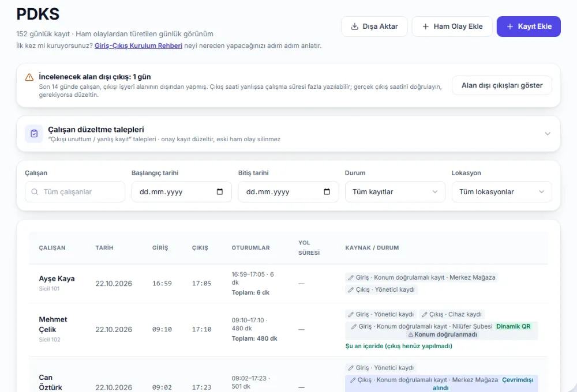Click Alan dışı çıkışları göster button
The width and height of the screenshot is (577, 392).
(502, 85)
